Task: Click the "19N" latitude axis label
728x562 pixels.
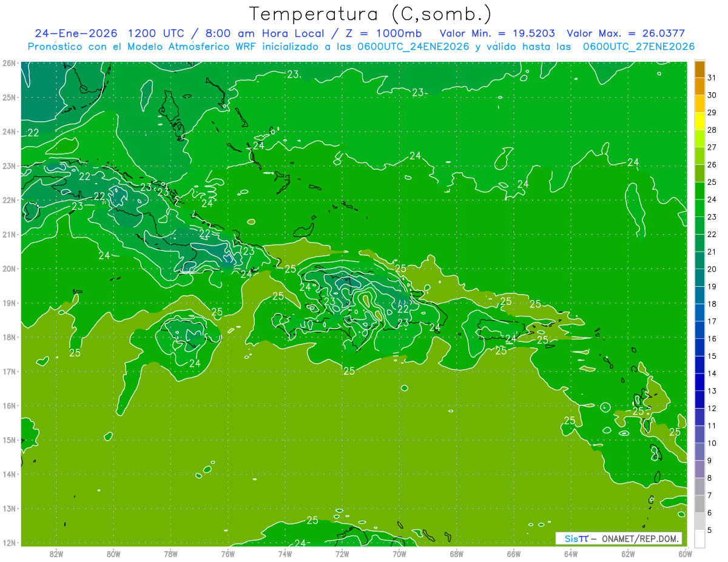Action: (x=9, y=303)
